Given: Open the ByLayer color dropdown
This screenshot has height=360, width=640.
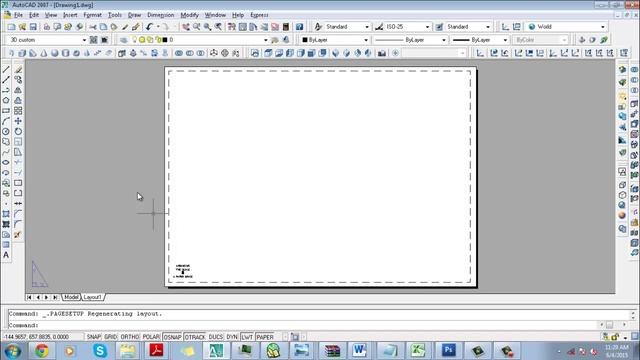Looking at the screenshot, I should point(366,40).
